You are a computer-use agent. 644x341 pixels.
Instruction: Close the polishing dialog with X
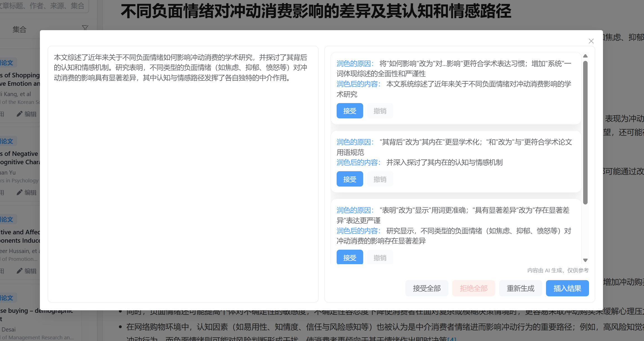[591, 41]
